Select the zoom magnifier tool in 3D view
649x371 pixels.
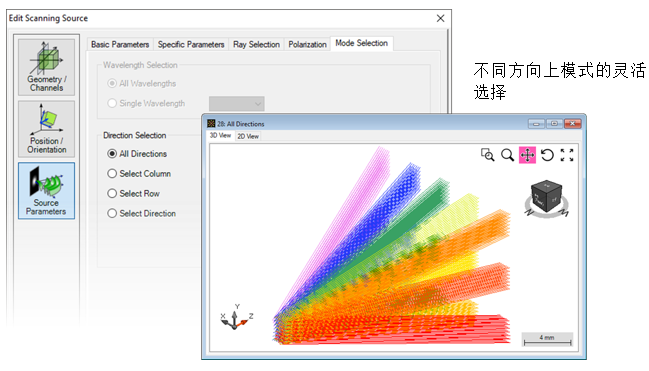507,155
